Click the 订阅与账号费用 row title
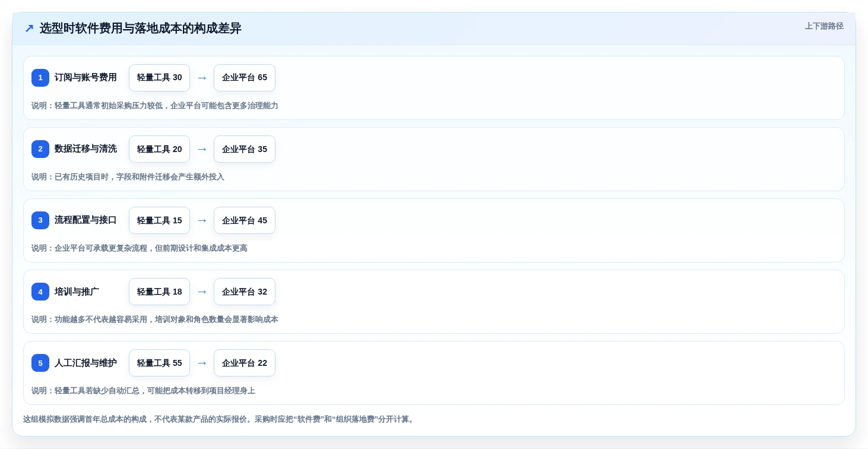This screenshot has width=868, height=449. coord(85,78)
